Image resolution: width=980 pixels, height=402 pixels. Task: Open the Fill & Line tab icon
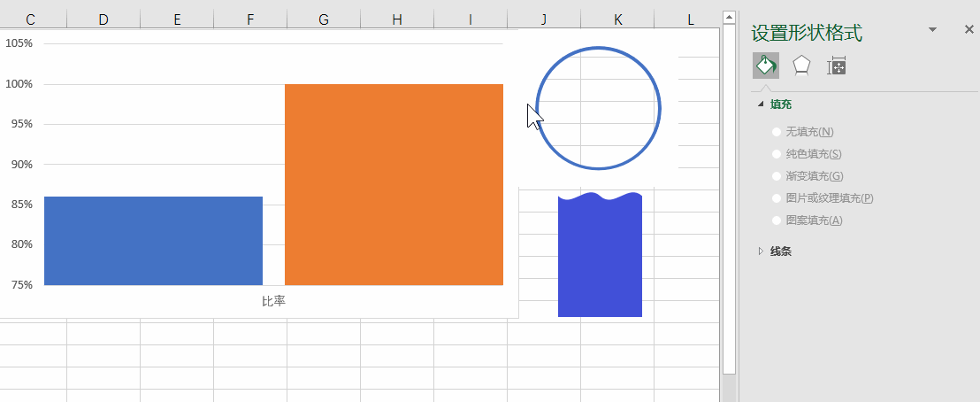[x=766, y=66]
